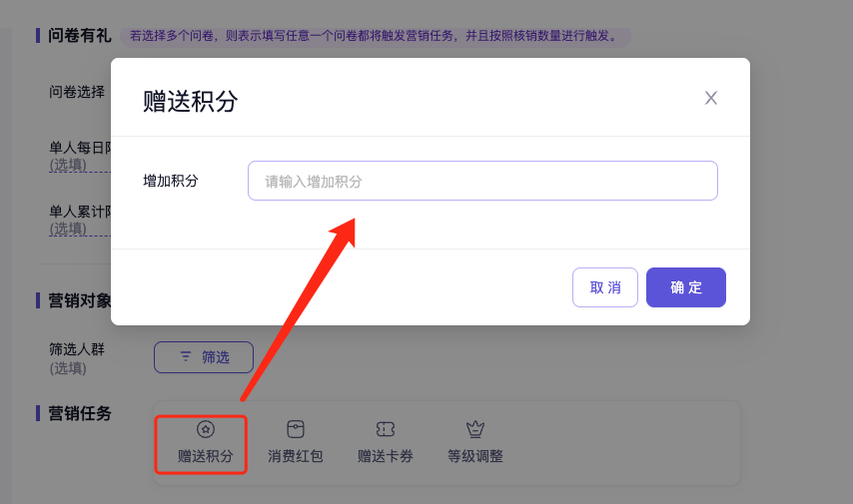Select the 营销对象 section heading
853x504 pixels.
point(79,300)
